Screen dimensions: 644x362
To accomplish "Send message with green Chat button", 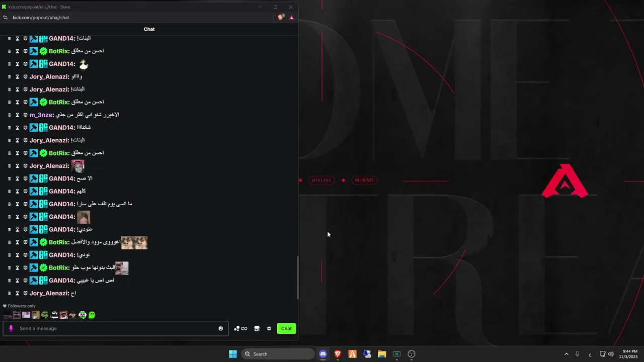I will click(x=286, y=328).
